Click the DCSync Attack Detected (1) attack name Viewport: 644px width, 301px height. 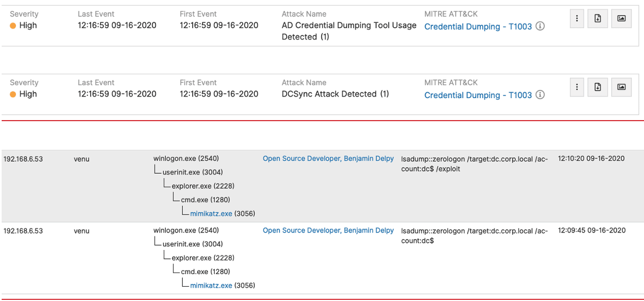point(335,94)
